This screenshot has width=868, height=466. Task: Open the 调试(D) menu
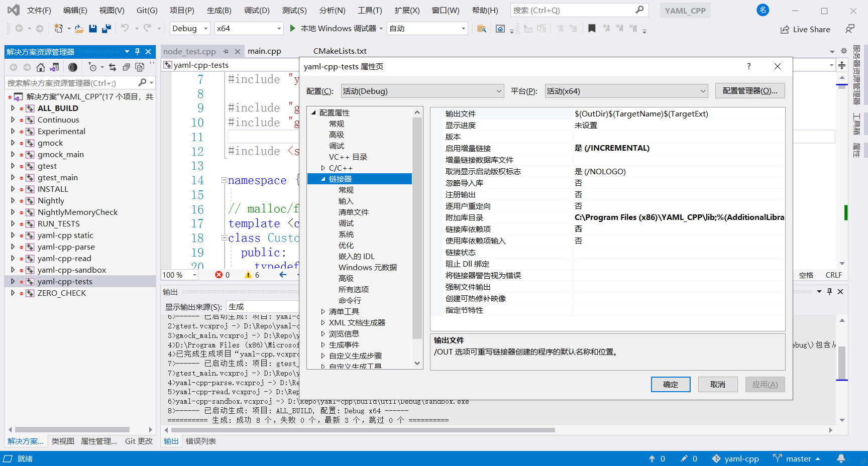click(256, 10)
